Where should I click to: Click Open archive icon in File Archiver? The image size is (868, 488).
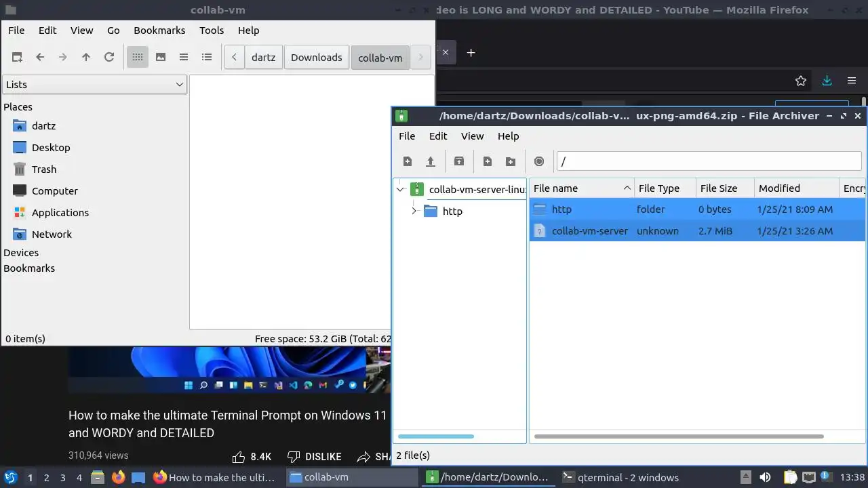point(431,161)
